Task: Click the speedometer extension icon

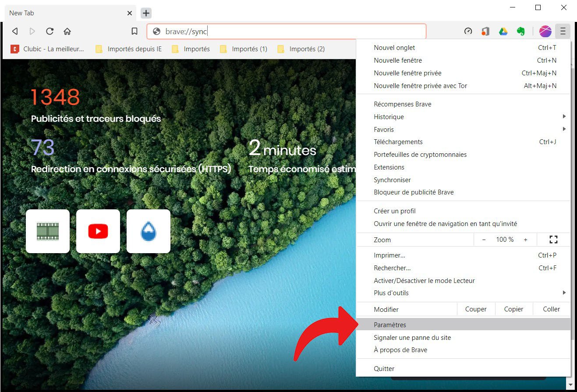Action: click(x=468, y=31)
